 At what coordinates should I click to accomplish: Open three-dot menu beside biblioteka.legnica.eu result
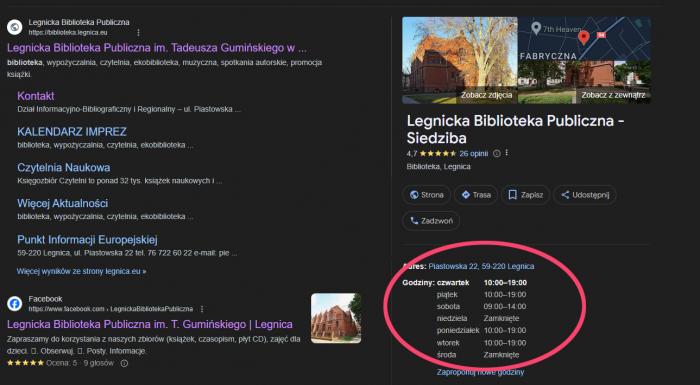[138, 33]
